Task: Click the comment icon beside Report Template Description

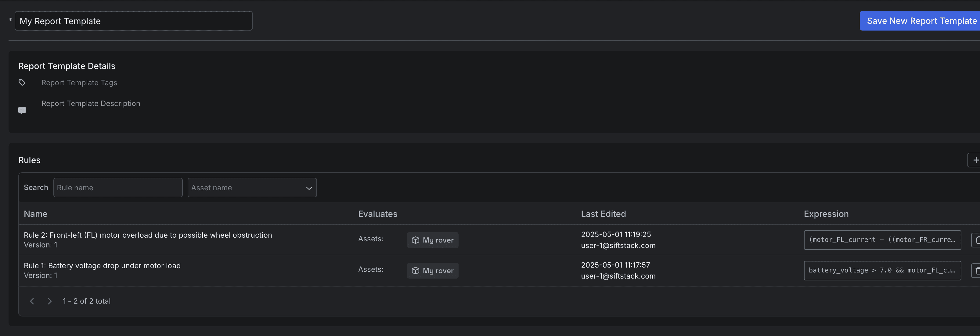Action: point(22,111)
